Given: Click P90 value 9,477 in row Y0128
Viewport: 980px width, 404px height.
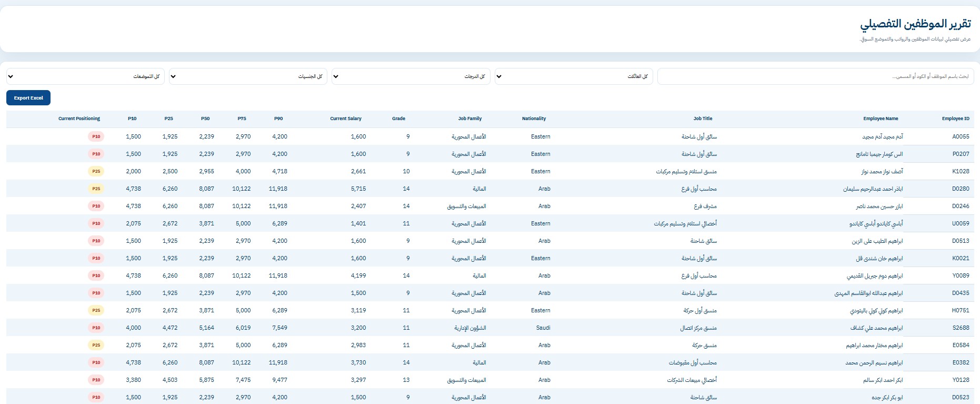Looking at the screenshot, I should (x=279, y=380).
